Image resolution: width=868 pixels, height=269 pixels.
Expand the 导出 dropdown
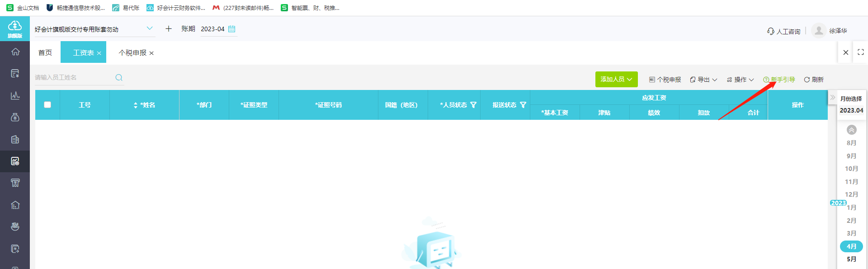[703, 80]
